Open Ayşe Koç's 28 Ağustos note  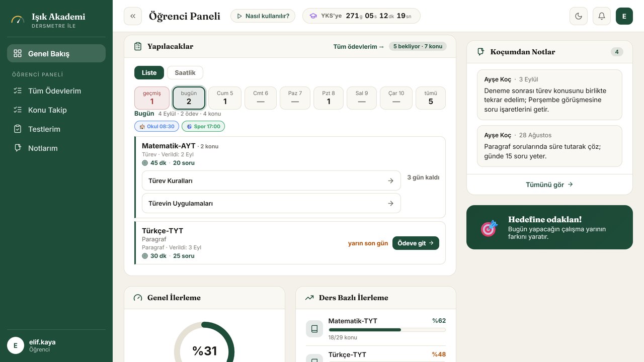tap(549, 146)
